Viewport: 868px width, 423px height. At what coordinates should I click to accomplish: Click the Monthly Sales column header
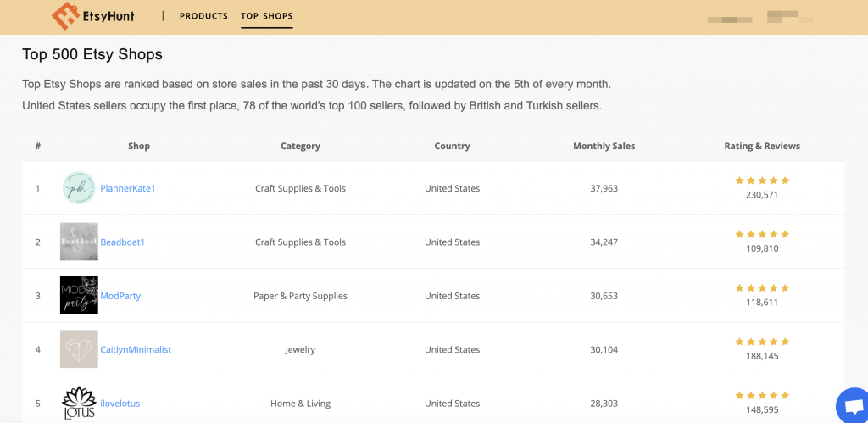pyautogui.click(x=604, y=146)
